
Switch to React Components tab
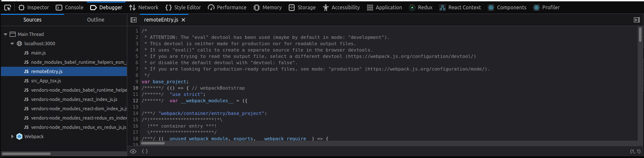tap(507, 7)
